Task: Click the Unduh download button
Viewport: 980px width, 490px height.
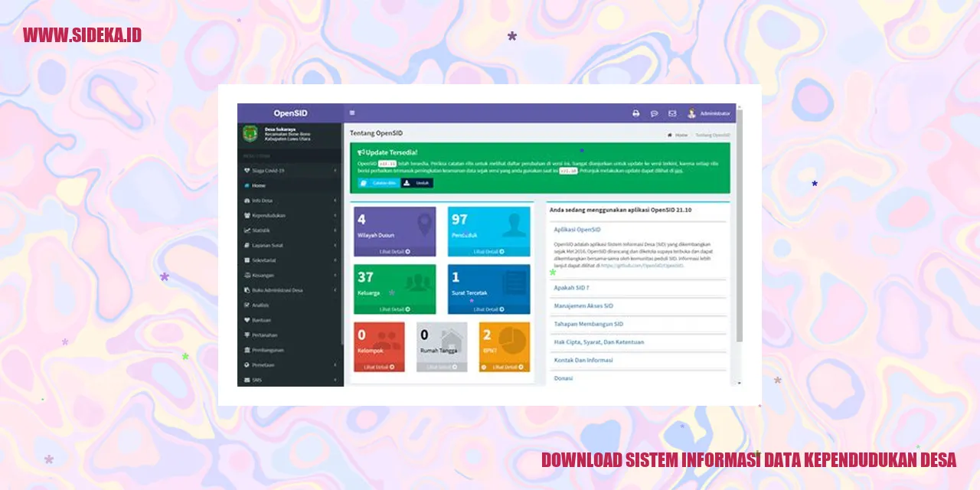Action: 417,183
